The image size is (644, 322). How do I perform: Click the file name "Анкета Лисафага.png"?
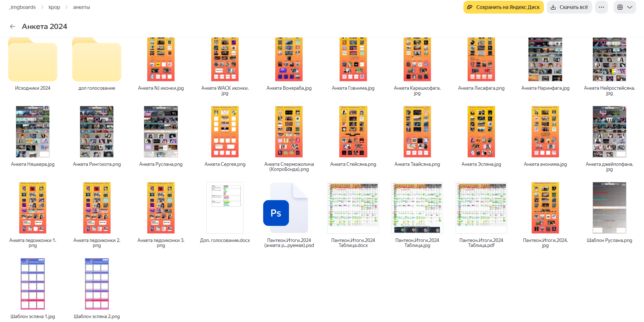(481, 88)
